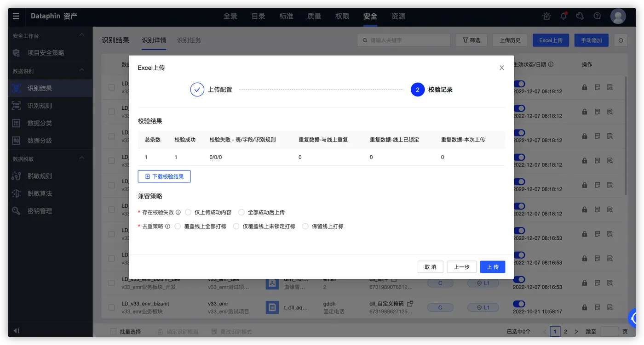Collapse the 数据识别 sidebar section
644x345 pixels.
(82, 71)
